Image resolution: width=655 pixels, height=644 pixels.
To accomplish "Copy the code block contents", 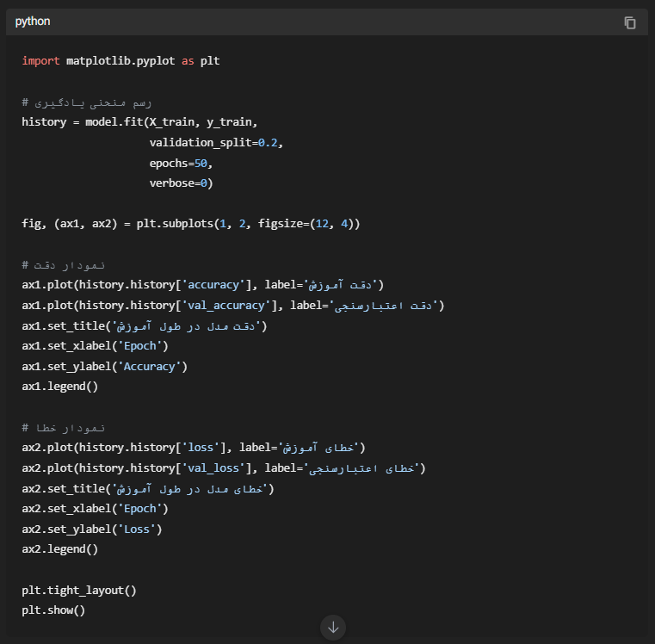I will (x=629, y=22).
